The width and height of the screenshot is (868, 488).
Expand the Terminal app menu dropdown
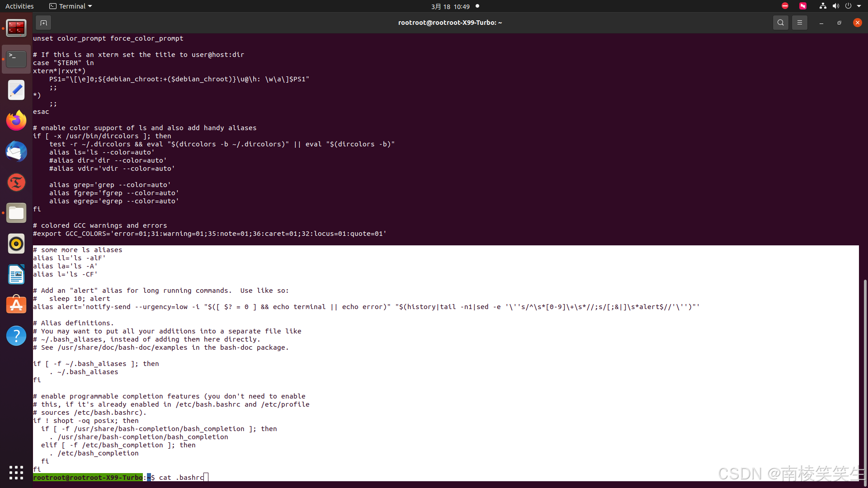click(x=71, y=6)
